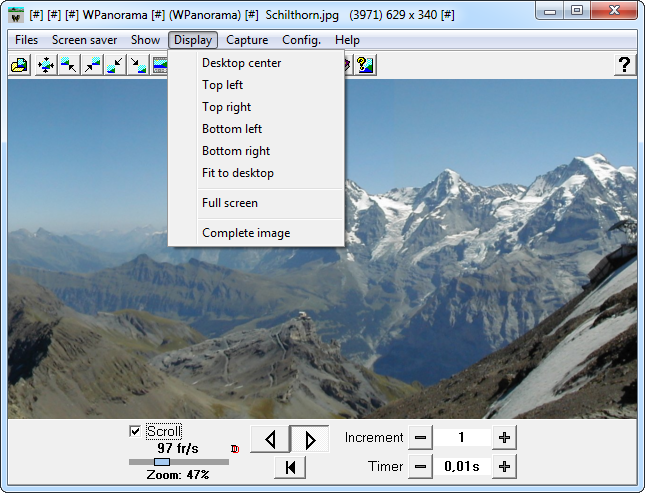The height and width of the screenshot is (493, 645).
Task: Click the small red marker by 97 fr/s
Action: [x=235, y=449]
